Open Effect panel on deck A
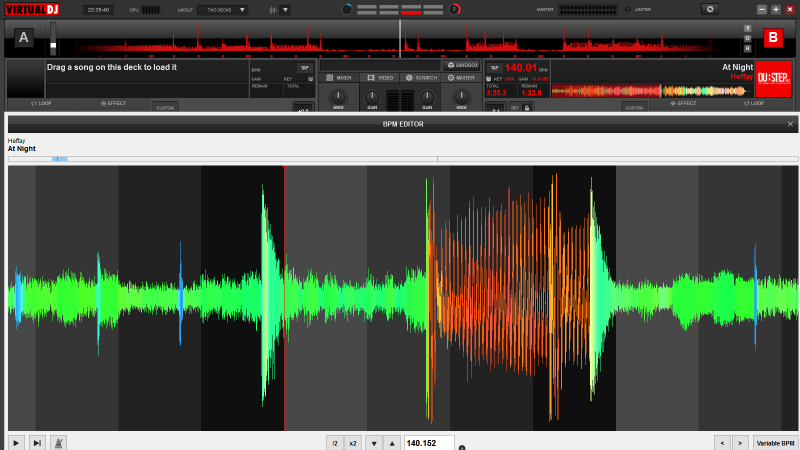This screenshot has height=450, width=800. tap(113, 103)
